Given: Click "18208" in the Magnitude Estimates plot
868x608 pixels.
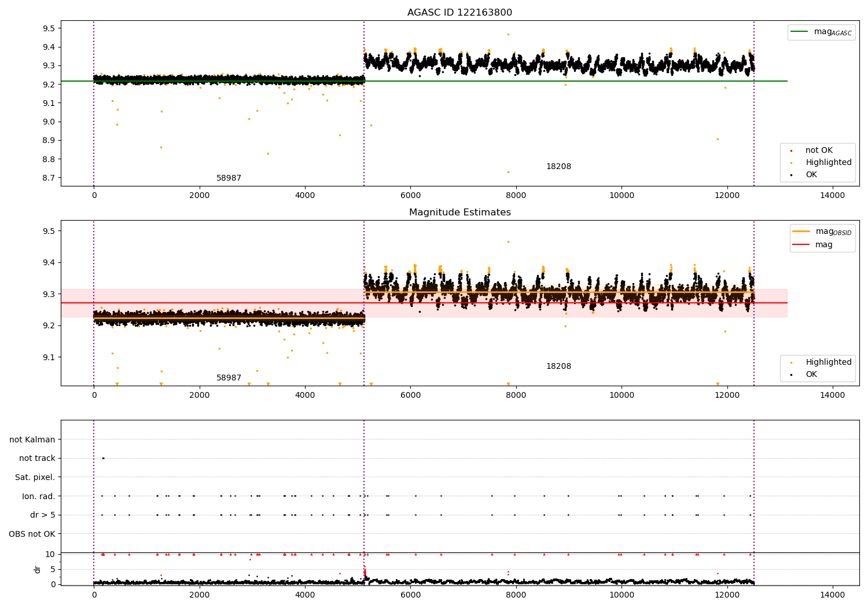Looking at the screenshot, I should (558, 367).
